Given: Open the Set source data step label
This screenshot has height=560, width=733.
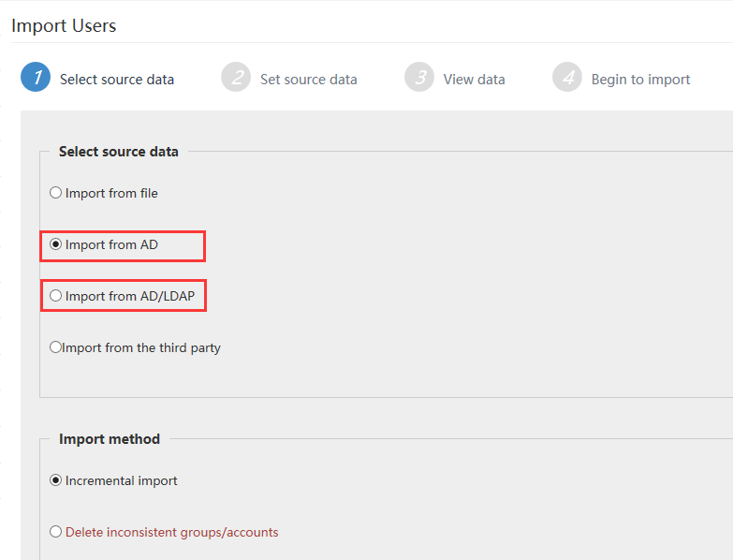Looking at the screenshot, I should pos(309,80).
